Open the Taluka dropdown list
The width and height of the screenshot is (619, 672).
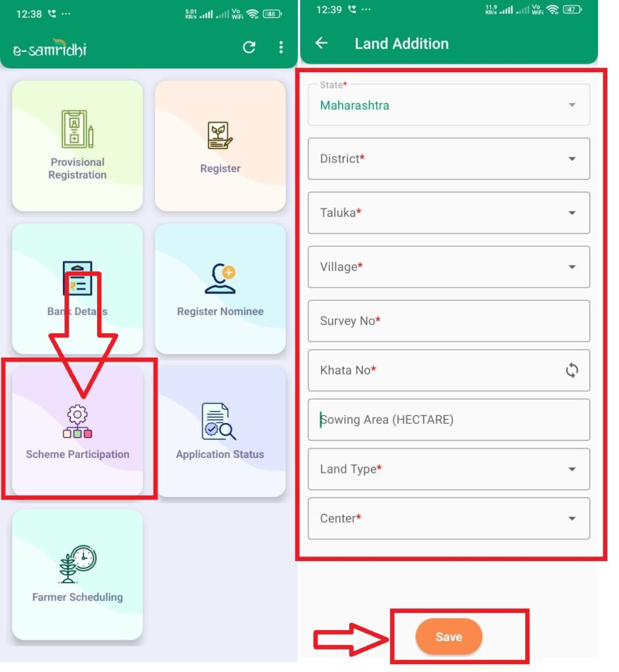pyautogui.click(x=448, y=213)
